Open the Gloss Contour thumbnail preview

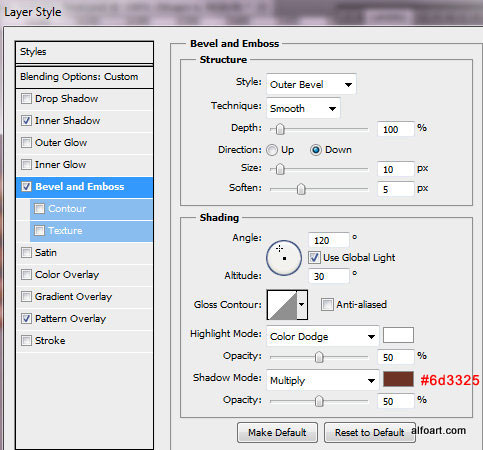coord(282,305)
